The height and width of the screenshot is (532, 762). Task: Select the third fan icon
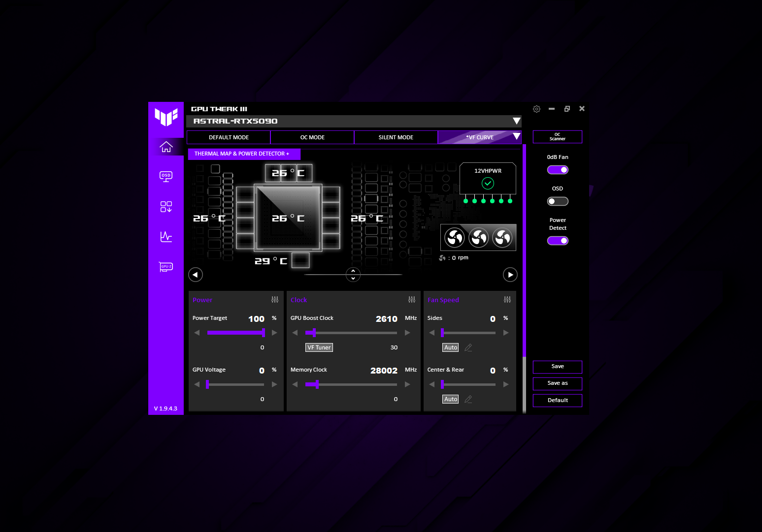(502, 238)
